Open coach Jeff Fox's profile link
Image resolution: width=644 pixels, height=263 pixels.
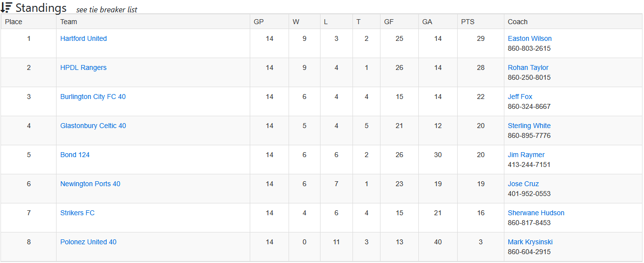pos(520,97)
